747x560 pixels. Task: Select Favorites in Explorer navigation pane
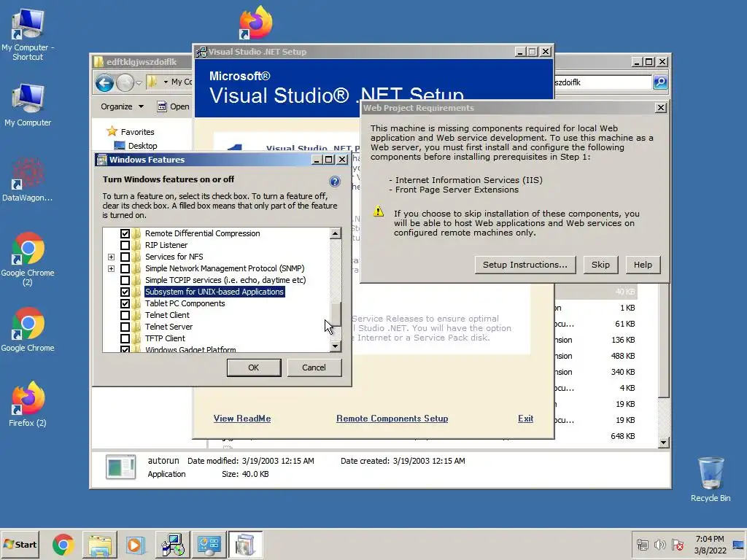[x=137, y=132]
